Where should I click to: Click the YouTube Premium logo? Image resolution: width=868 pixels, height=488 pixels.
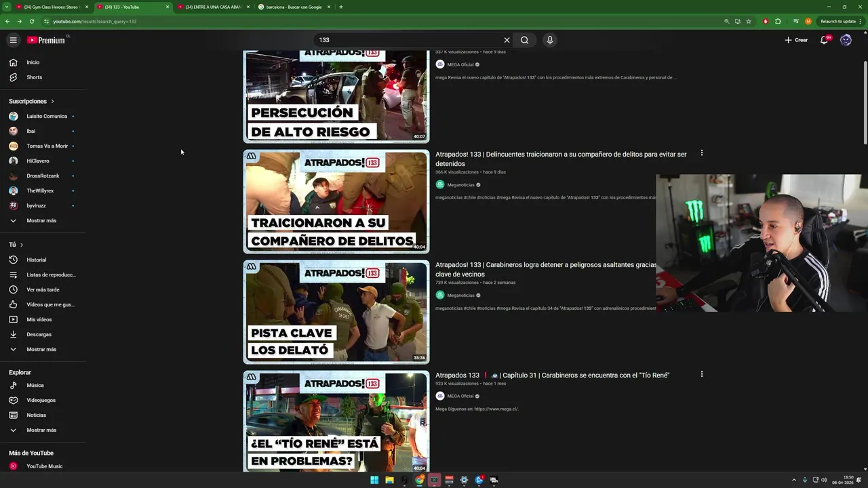[x=47, y=40]
